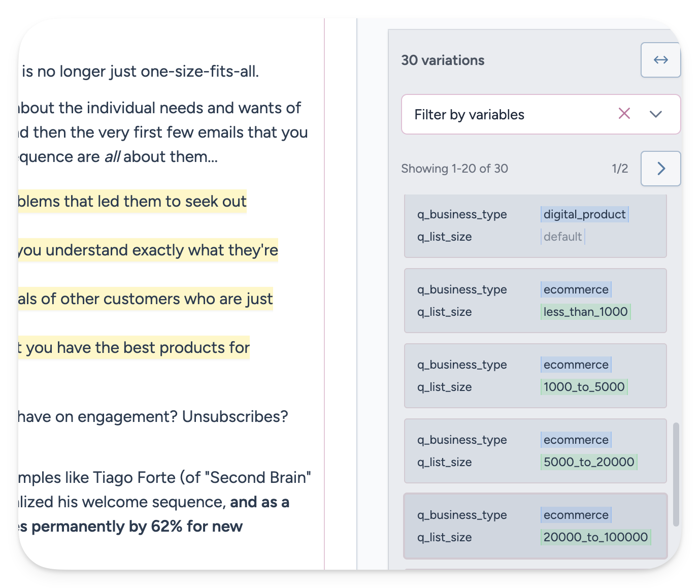The height and width of the screenshot is (588, 700).
Task: Click the line 'is no longer just one-size-fits-all.'
Action: [x=140, y=72]
